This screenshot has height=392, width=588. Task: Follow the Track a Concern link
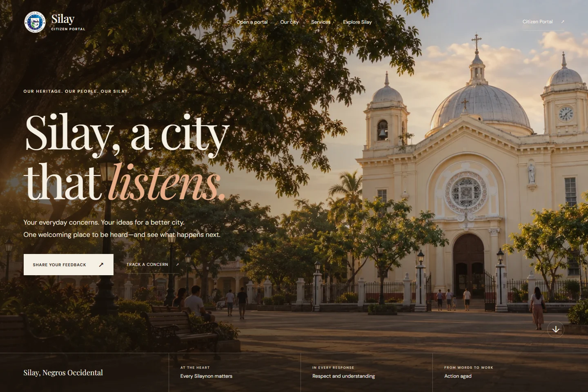[x=153, y=265]
